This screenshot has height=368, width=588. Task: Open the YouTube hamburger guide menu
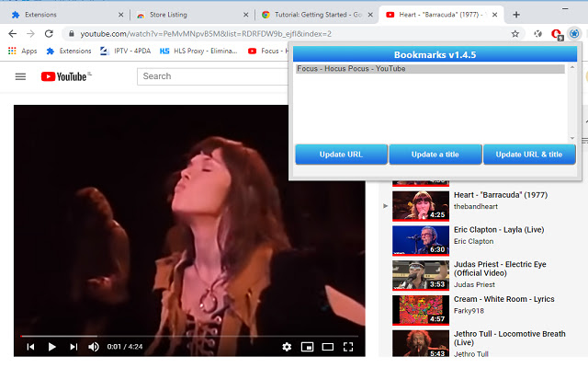(20, 76)
